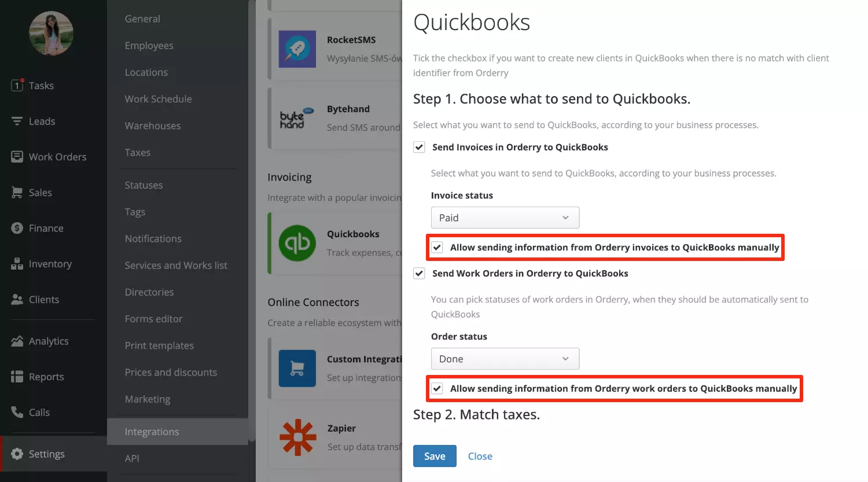Screen dimensions: 868x482
Task: Go to Work Orders page label
Action: pyautogui.click(x=58, y=157)
